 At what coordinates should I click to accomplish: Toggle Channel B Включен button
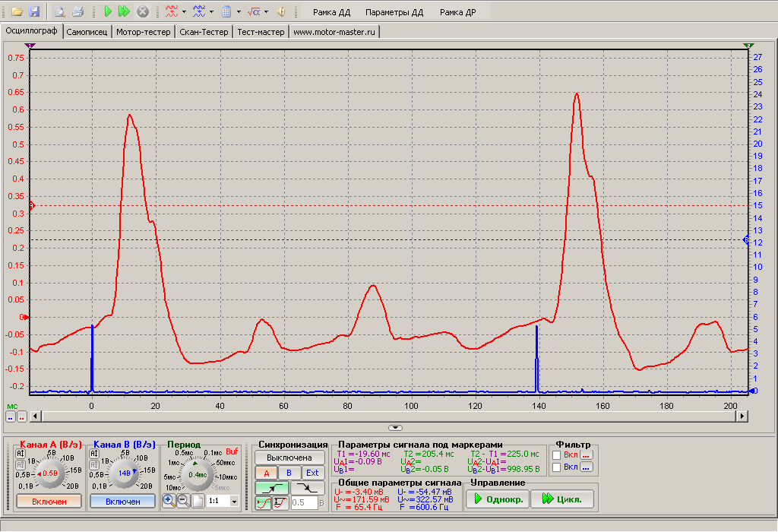122,502
